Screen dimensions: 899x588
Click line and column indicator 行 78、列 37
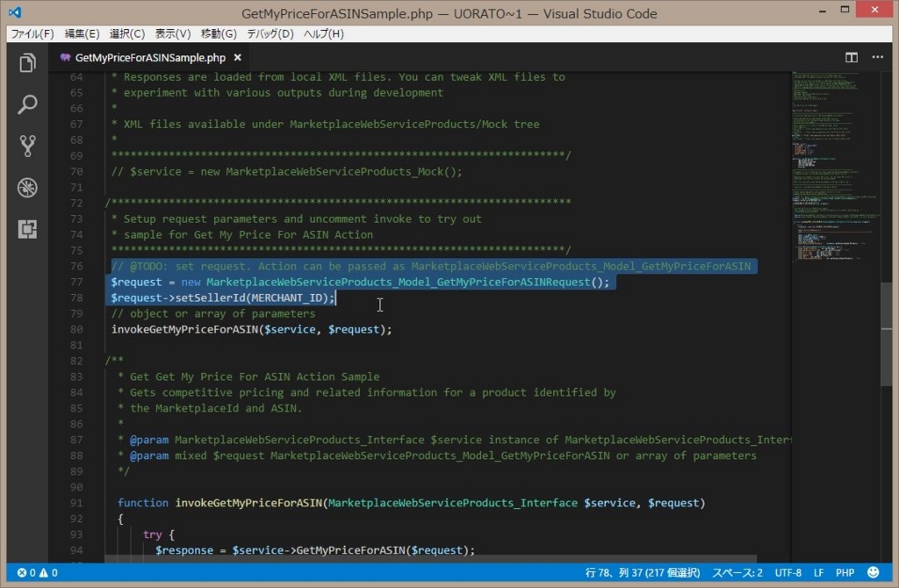tap(642, 572)
